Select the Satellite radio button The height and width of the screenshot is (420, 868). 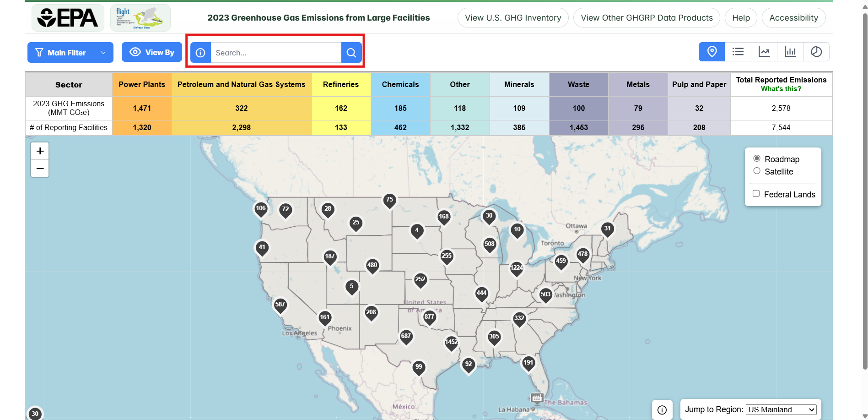757,170
